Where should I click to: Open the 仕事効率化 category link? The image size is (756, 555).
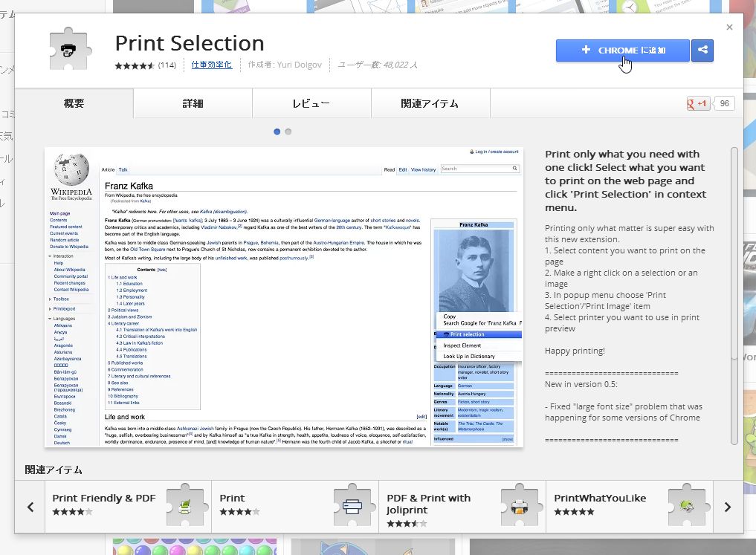pos(212,65)
